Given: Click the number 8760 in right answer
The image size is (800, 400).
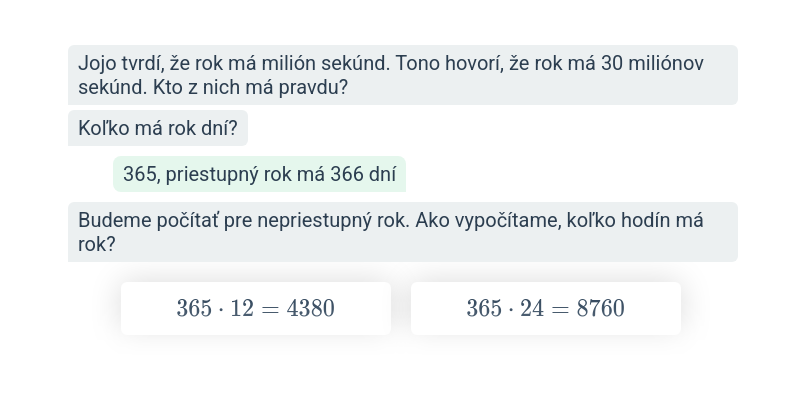Looking at the screenshot, I should tap(600, 308).
